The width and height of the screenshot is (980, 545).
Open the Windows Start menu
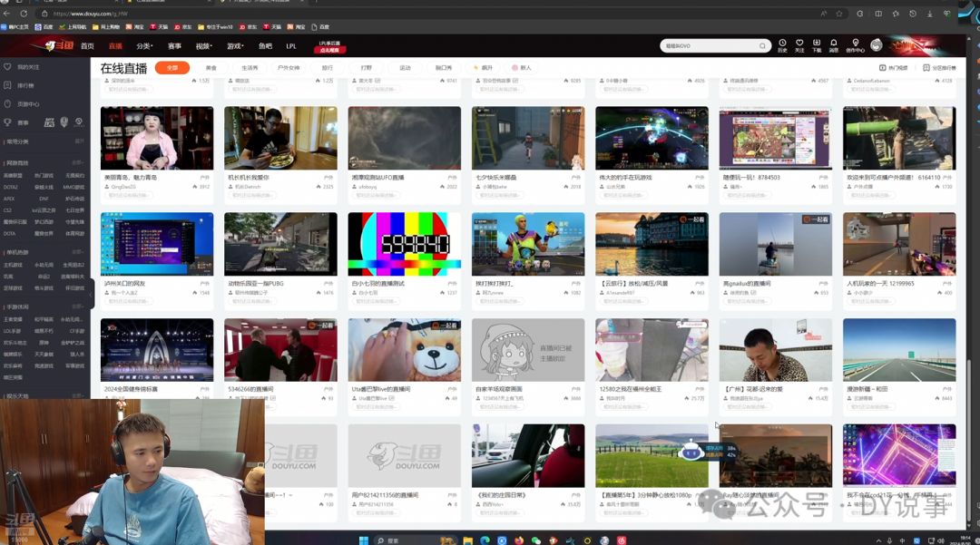[x=364, y=540]
